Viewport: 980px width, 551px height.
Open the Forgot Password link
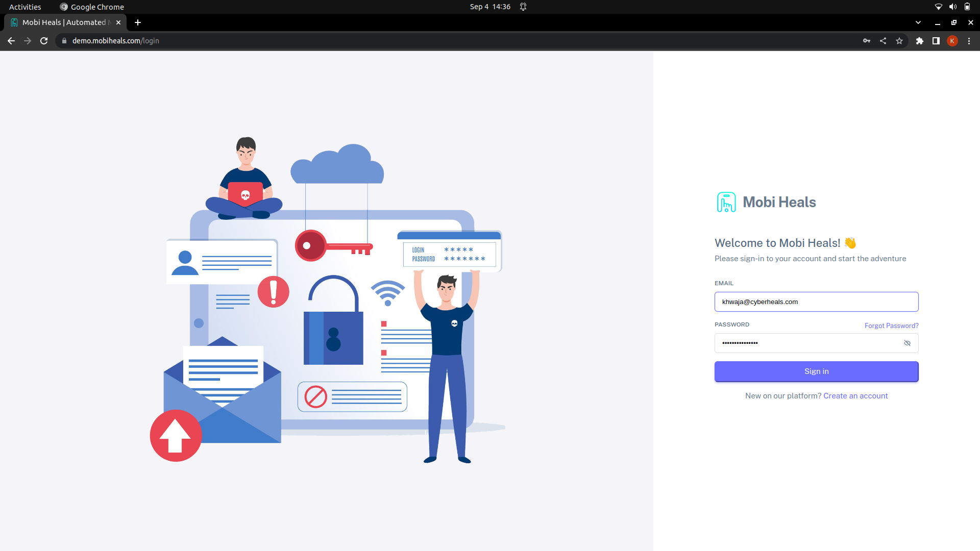(x=891, y=325)
